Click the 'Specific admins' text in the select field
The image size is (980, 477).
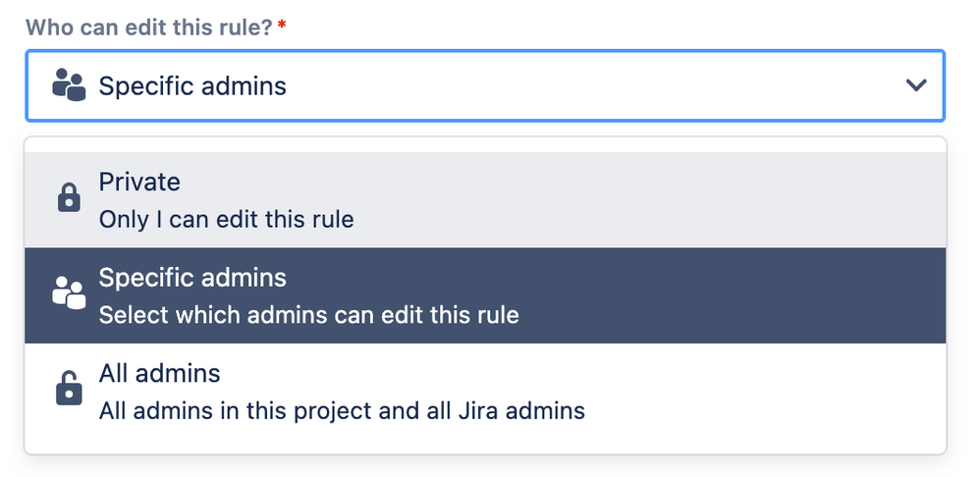(192, 86)
